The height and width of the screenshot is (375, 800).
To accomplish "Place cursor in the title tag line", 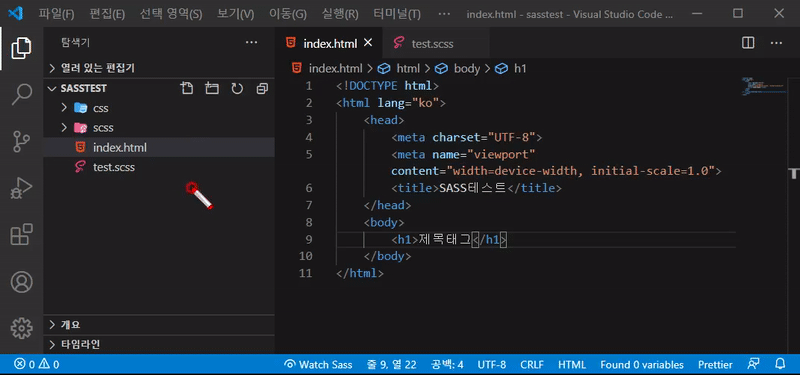I will (476, 188).
